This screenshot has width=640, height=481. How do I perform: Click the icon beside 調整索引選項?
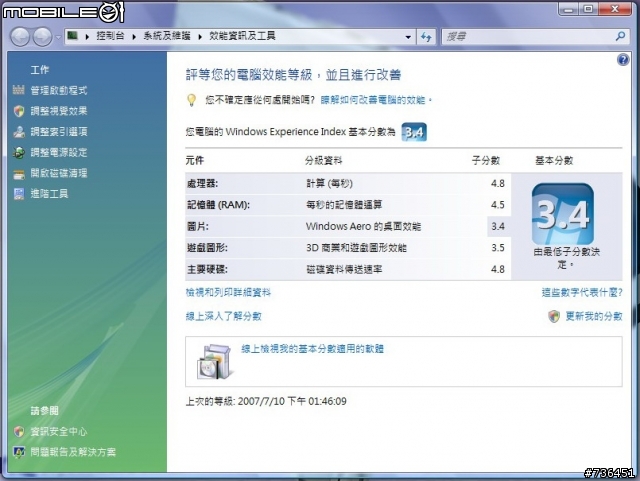(19, 131)
